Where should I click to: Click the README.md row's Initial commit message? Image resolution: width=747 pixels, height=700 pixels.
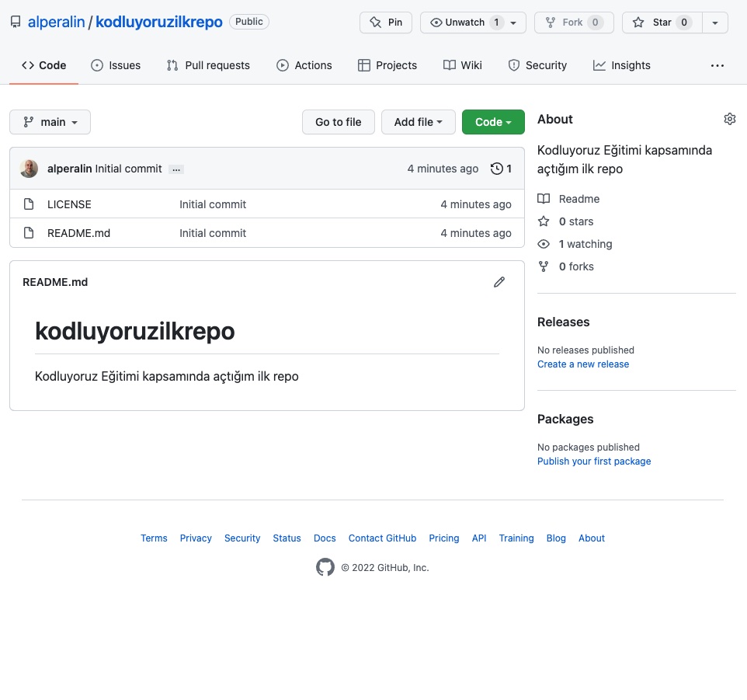click(x=213, y=233)
